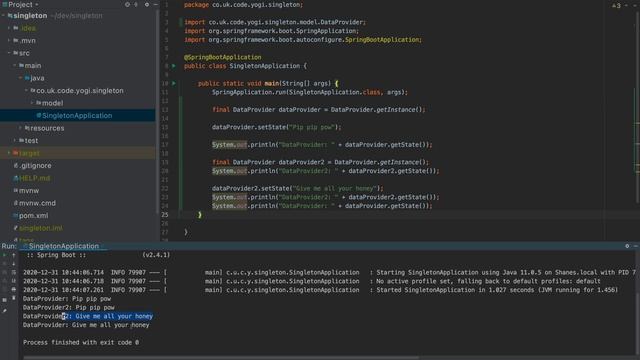Select the target folder row

pyautogui.click(x=78, y=153)
